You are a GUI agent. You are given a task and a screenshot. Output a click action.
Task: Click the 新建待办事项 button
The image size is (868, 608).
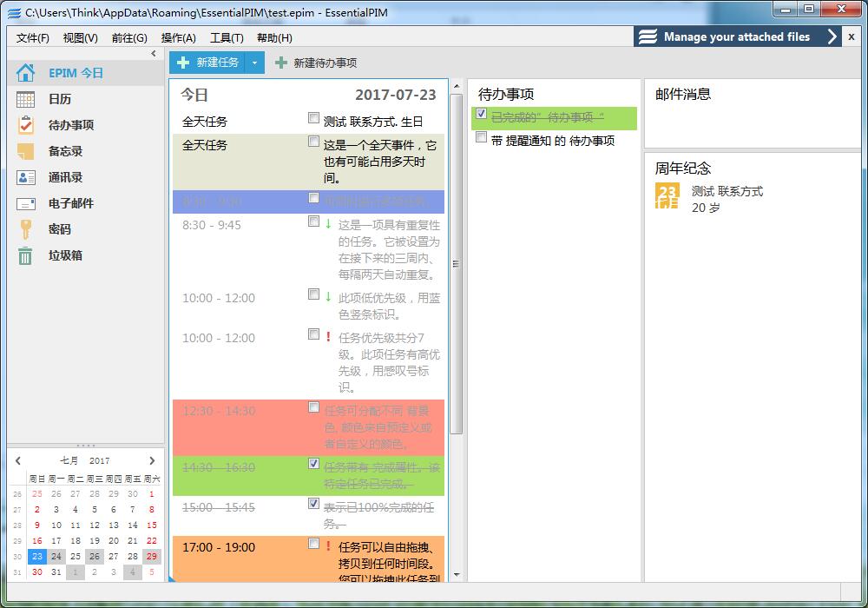(x=316, y=63)
